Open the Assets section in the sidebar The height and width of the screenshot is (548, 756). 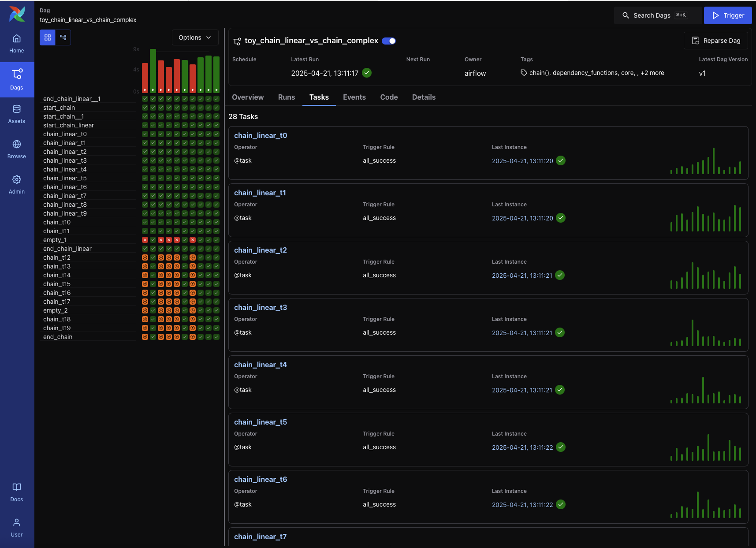click(x=17, y=114)
